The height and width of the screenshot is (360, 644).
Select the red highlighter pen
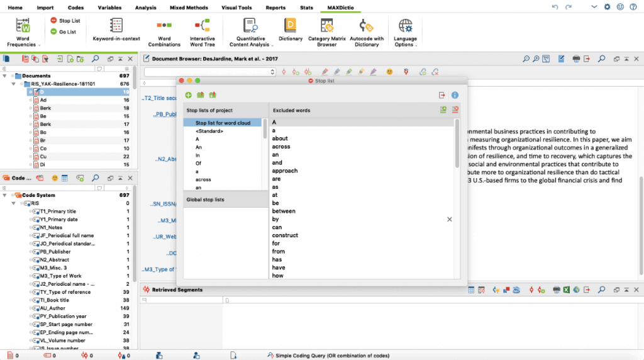[325, 72]
